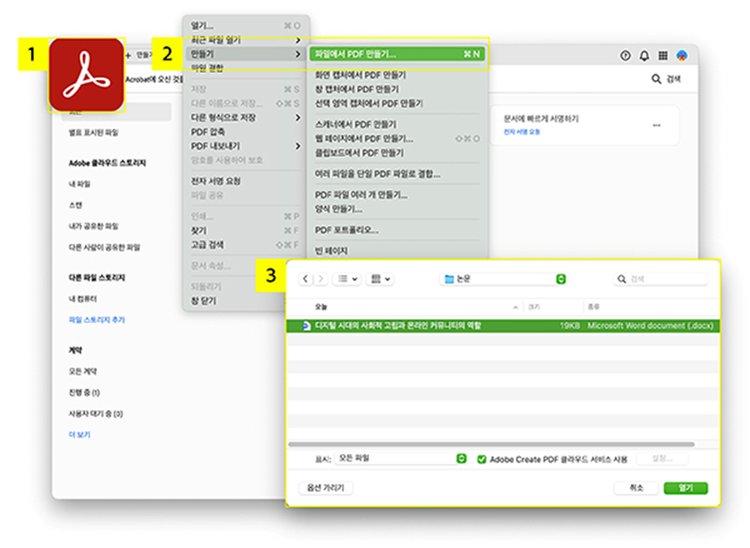Open the apps grid icon
The image size is (750, 548).
[x=663, y=55]
